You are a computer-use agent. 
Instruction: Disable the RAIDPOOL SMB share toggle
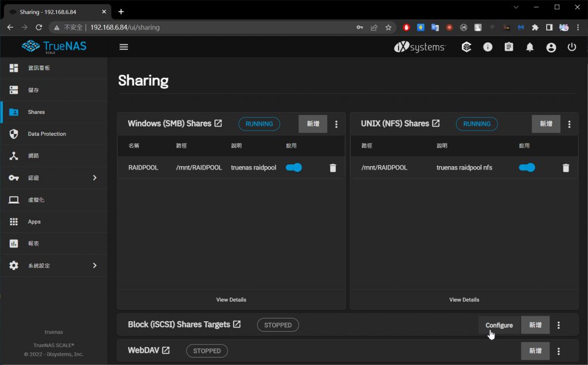(x=294, y=167)
